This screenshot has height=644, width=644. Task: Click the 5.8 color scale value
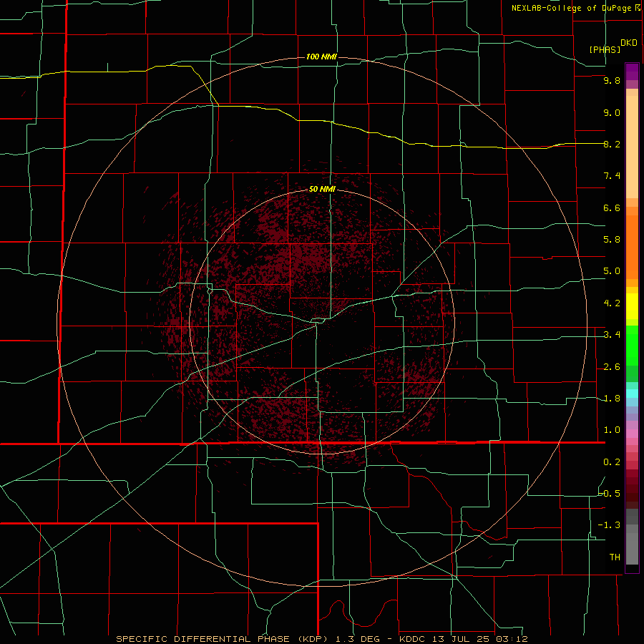(x=612, y=240)
